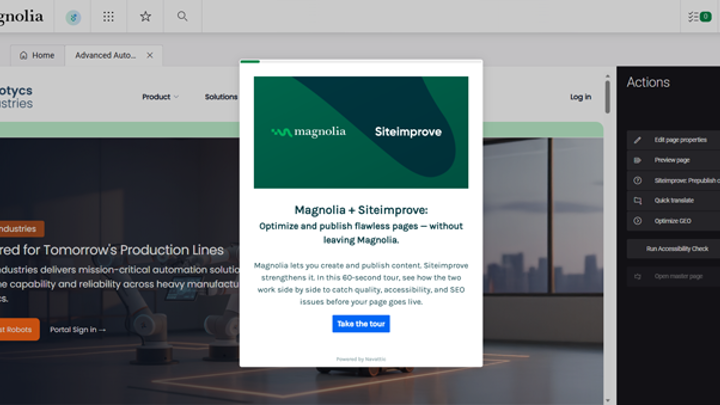Expand the Product menu dropdown
This screenshot has height=405, width=720.
click(x=160, y=97)
